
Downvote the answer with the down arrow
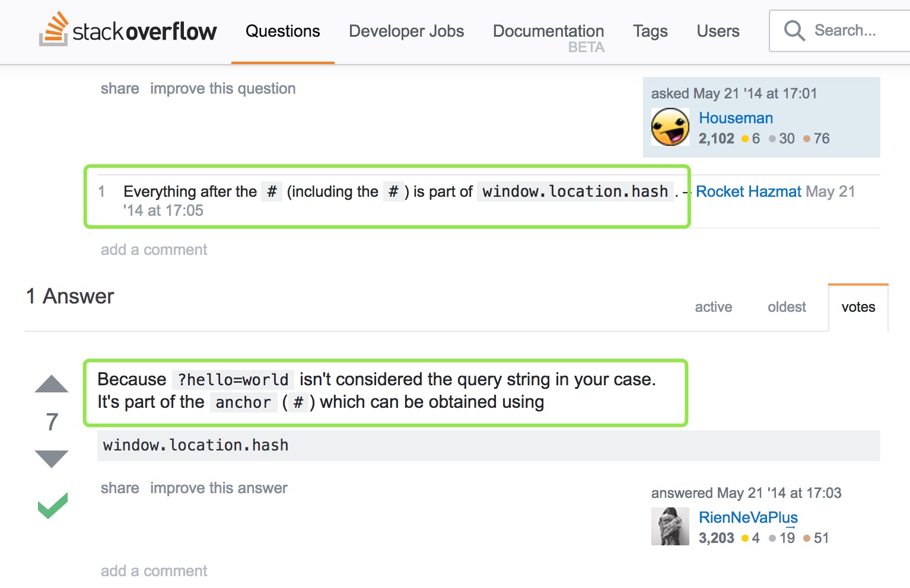click(x=52, y=458)
